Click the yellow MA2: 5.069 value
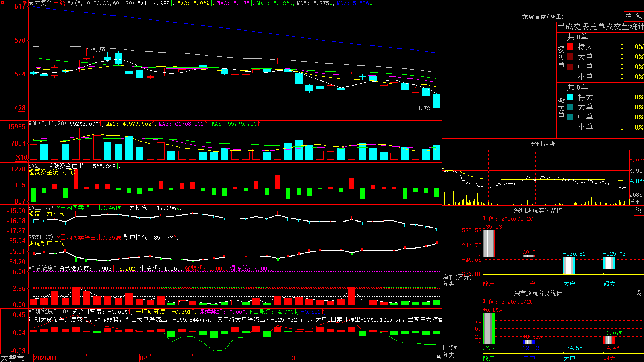 (196, 3)
